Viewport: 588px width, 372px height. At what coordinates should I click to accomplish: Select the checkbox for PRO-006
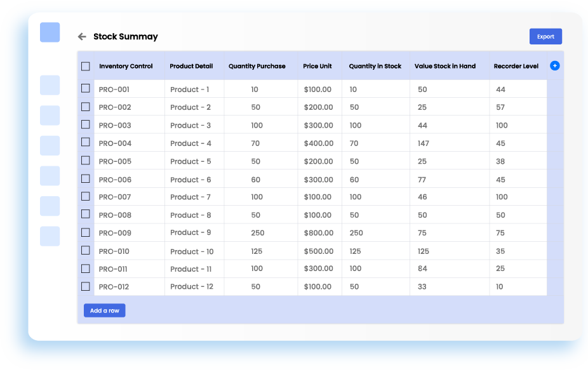86,179
